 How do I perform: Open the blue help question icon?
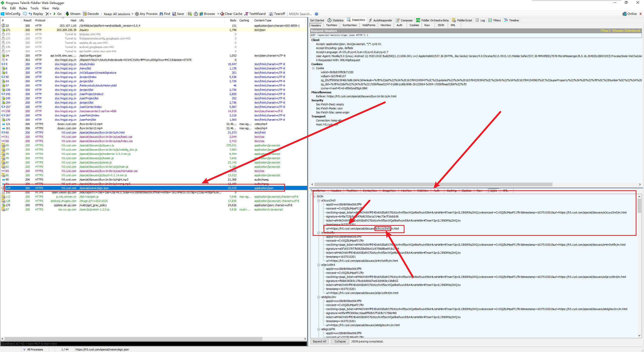click(316, 14)
